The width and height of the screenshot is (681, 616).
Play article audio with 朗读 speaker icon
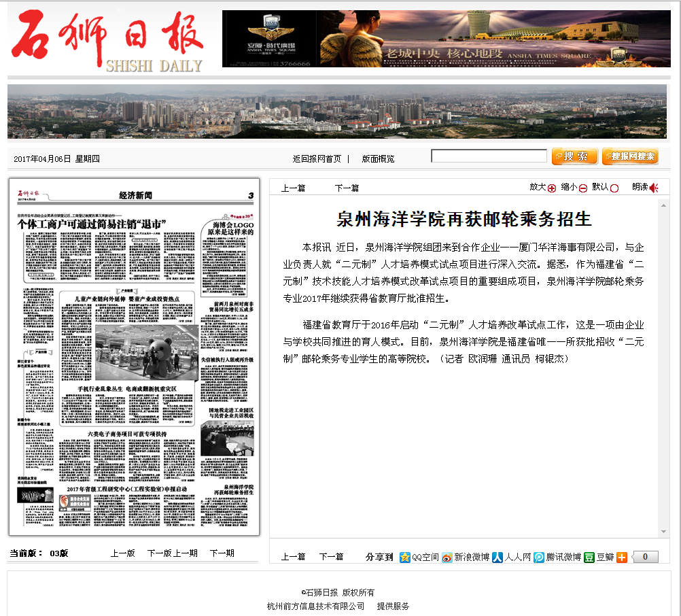[x=654, y=188]
